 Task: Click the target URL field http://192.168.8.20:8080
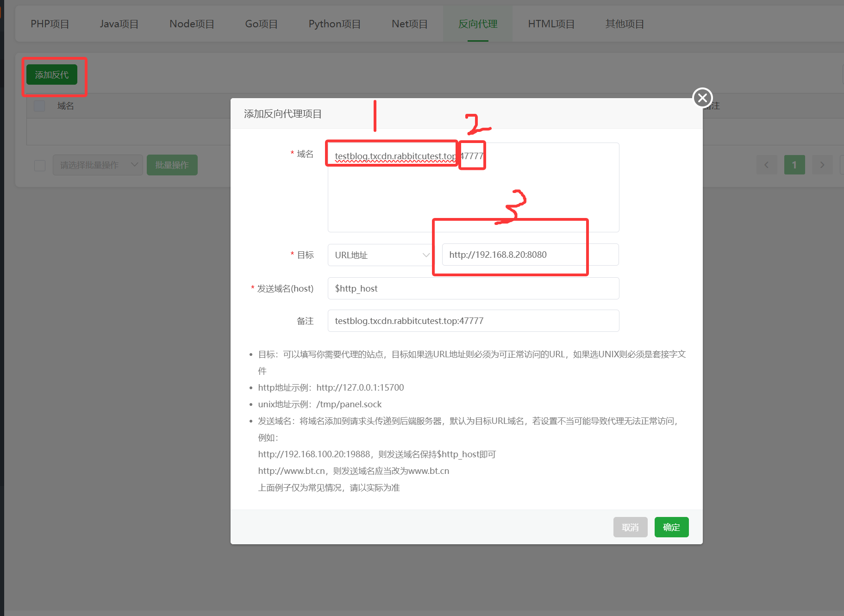point(531,255)
